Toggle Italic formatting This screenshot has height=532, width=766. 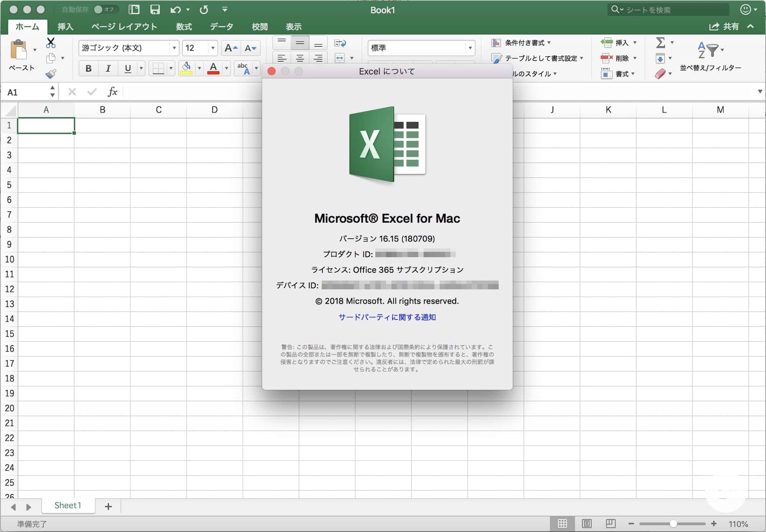click(108, 69)
